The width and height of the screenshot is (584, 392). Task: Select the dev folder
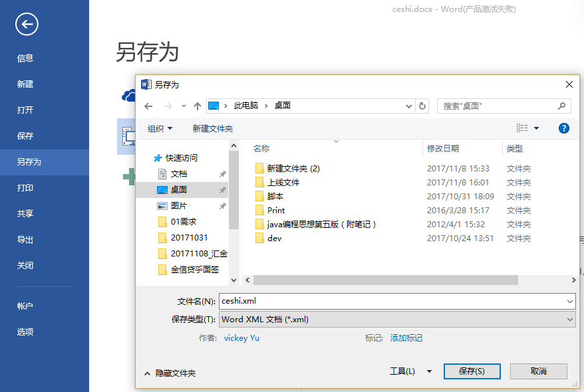point(269,239)
